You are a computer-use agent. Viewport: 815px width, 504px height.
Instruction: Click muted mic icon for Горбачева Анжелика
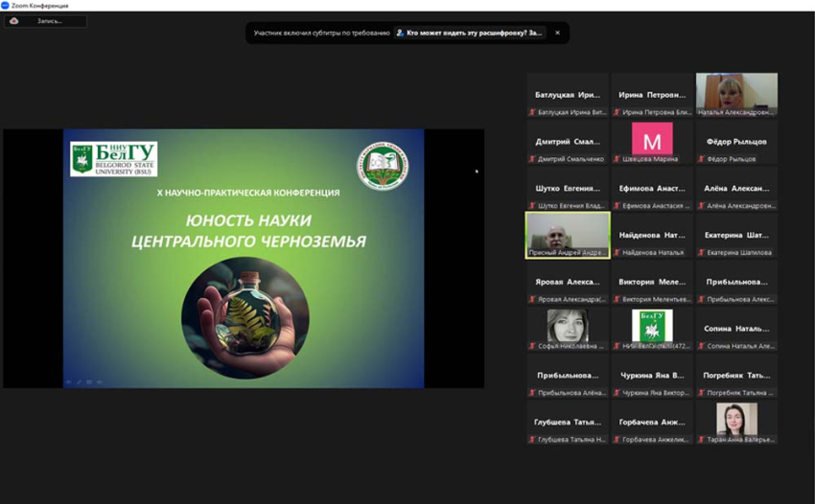pos(617,439)
